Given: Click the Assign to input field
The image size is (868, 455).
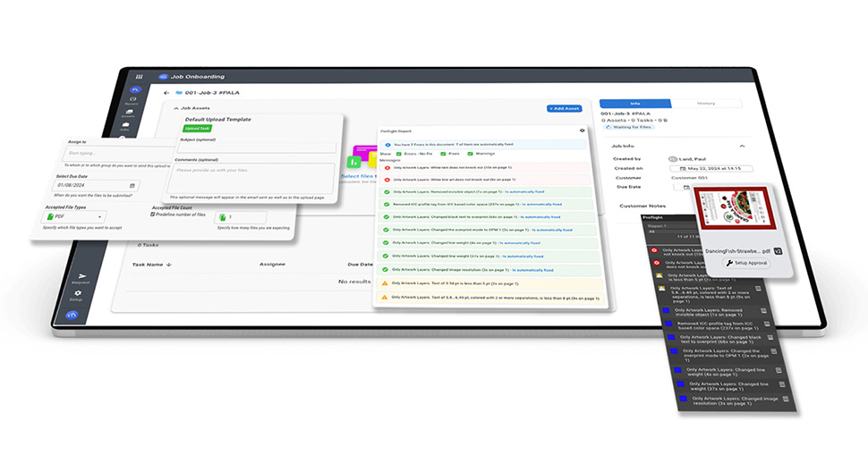Looking at the screenshot, I should point(98,153).
